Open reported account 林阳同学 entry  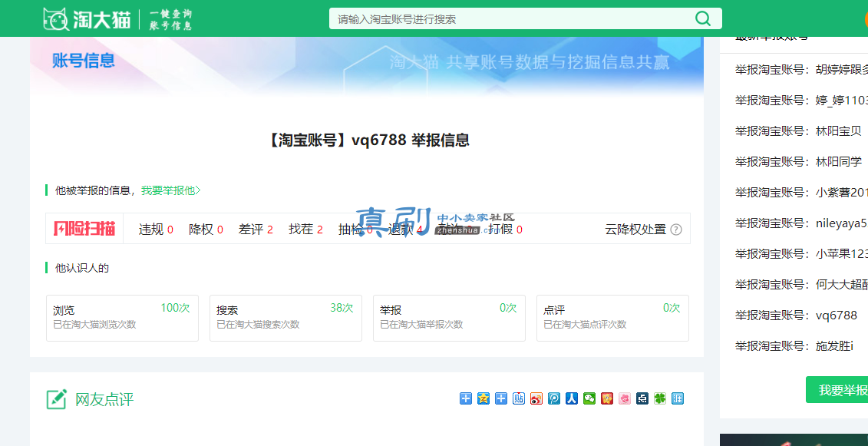798,162
